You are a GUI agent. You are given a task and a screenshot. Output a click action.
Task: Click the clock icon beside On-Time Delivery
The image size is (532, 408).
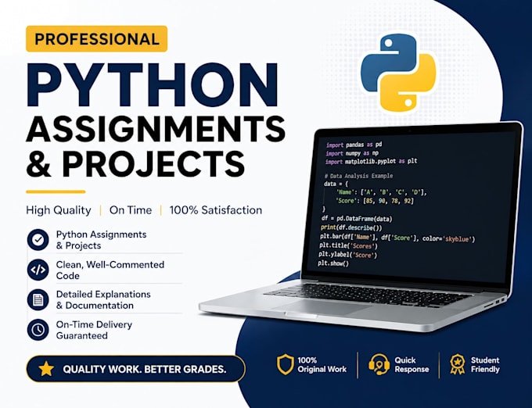coord(38,330)
